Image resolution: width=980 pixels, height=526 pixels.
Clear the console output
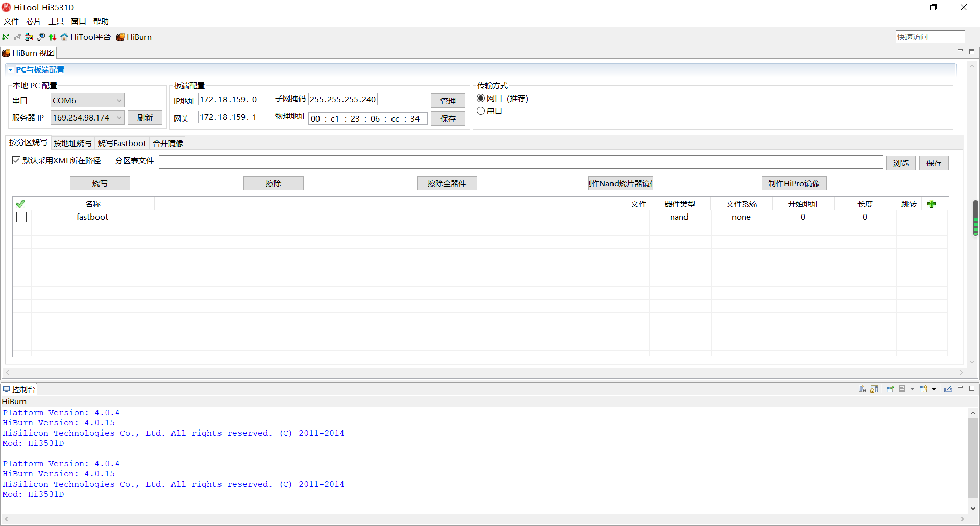pos(863,389)
